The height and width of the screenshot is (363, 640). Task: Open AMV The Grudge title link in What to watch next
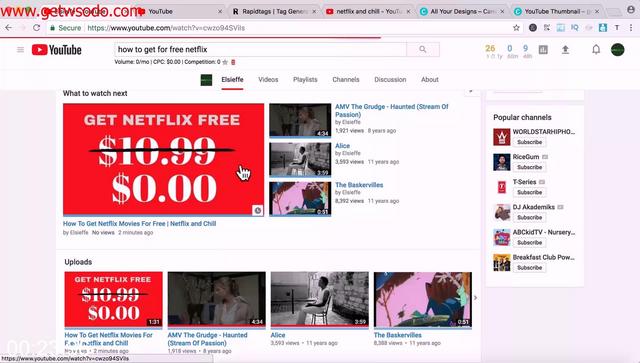391,111
